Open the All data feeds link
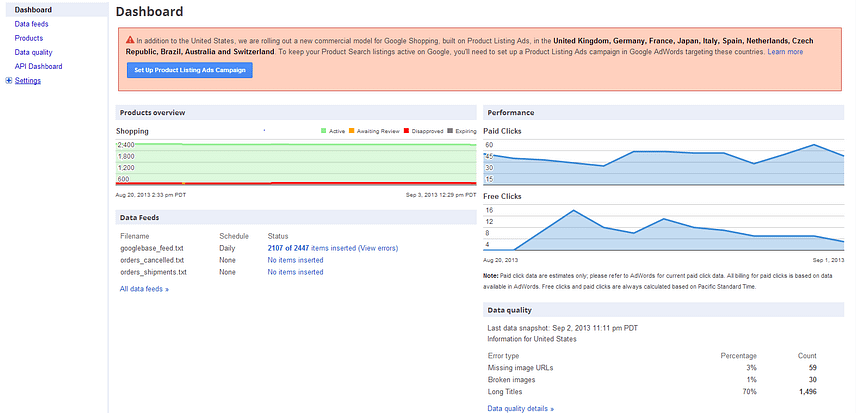The width and height of the screenshot is (856, 413). point(144,289)
